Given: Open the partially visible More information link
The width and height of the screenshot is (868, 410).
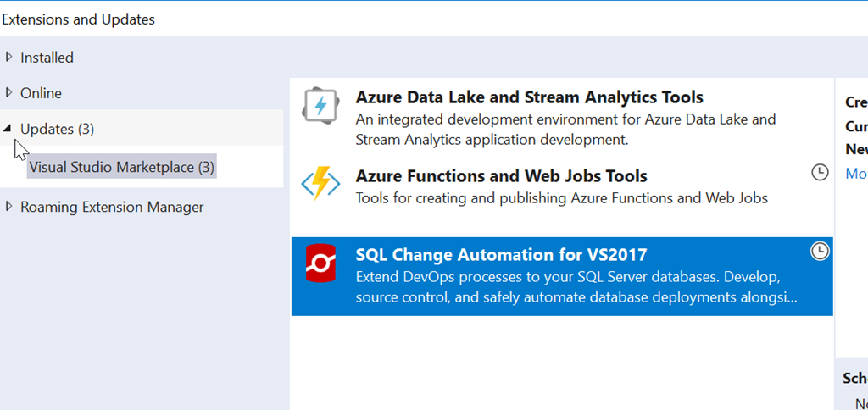Looking at the screenshot, I should tap(856, 173).
